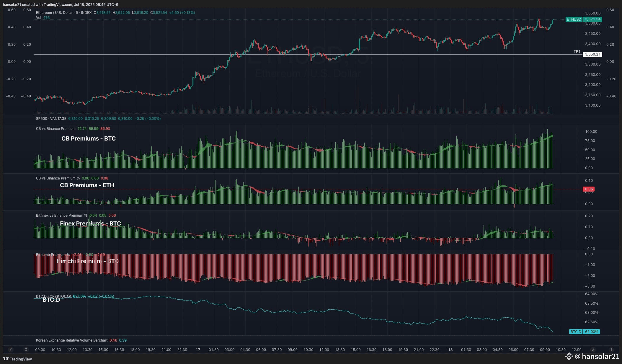The height and width of the screenshot is (364, 622).
Task: Click the SP500 change value −0.25 (−0.00%)
Action: [148, 119]
